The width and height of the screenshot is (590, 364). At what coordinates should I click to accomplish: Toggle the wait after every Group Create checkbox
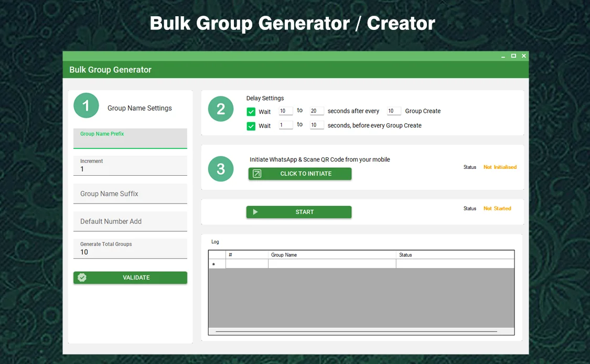251,111
